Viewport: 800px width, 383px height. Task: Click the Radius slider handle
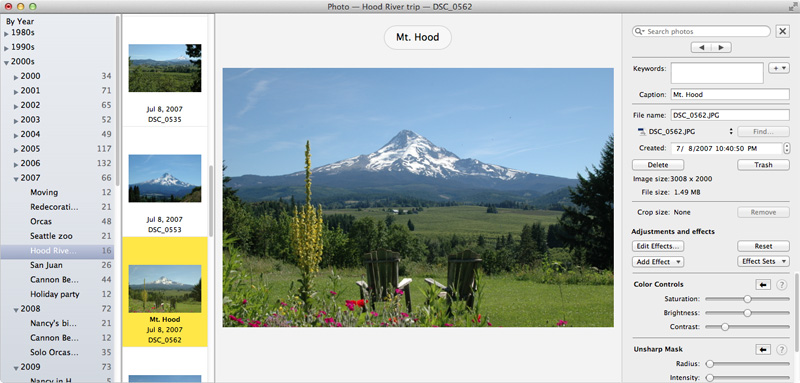tap(709, 364)
